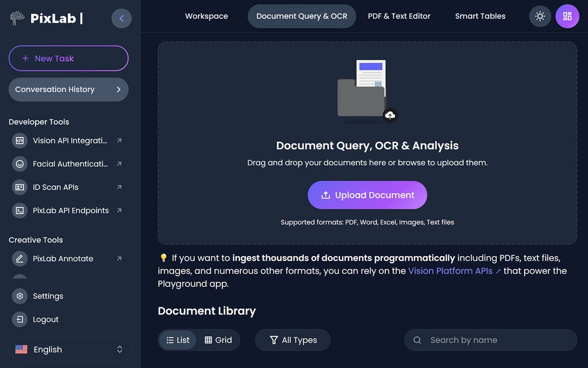Select the Document Query & OCR tab
The height and width of the screenshot is (368, 588).
(x=302, y=16)
